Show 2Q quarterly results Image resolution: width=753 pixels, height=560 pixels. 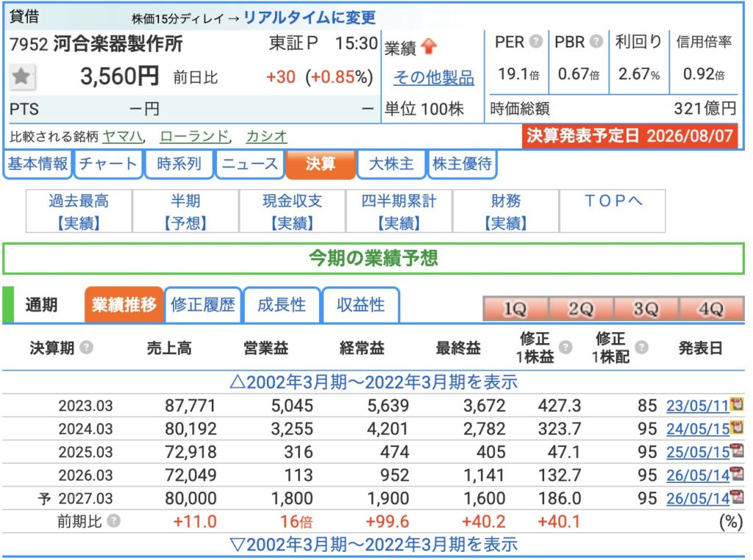[581, 309]
